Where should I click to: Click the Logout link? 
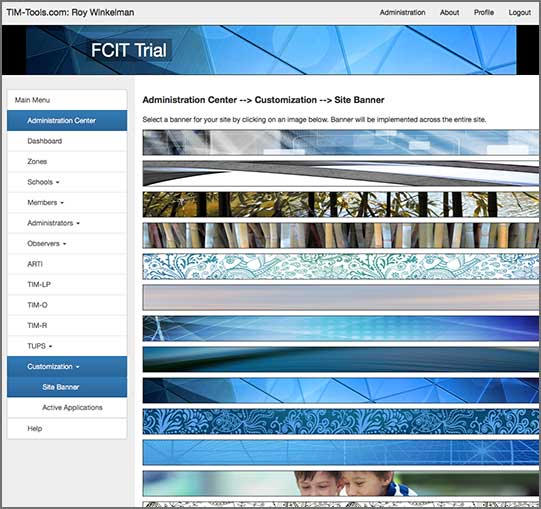pyautogui.click(x=520, y=12)
